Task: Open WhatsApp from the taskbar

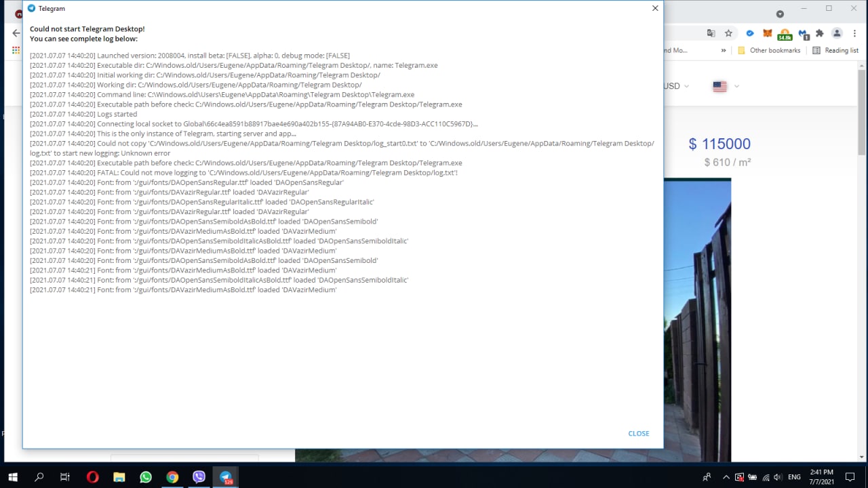Action: pos(146,477)
